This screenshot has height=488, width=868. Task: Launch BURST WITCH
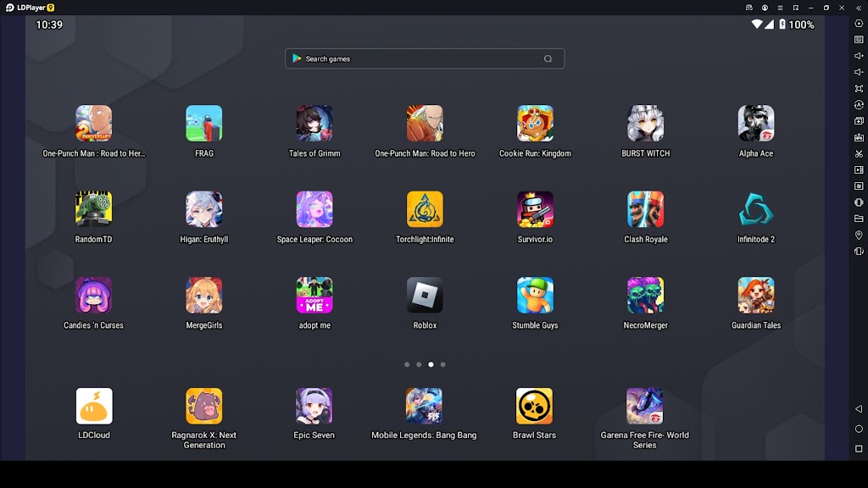(x=645, y=124)
